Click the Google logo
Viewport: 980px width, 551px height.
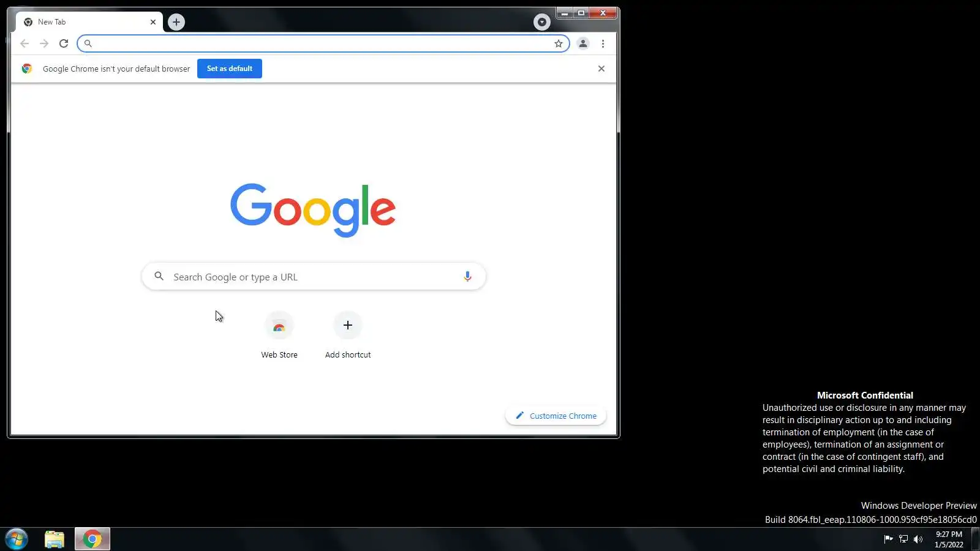pos(313,210)
